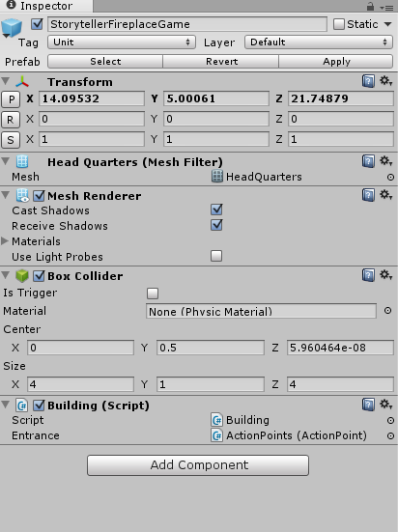Enable the Is Trigger checkbox

153,294
